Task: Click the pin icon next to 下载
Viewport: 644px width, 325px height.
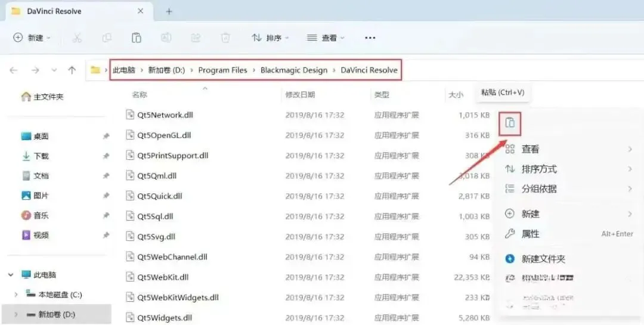Action: point(106,156)
